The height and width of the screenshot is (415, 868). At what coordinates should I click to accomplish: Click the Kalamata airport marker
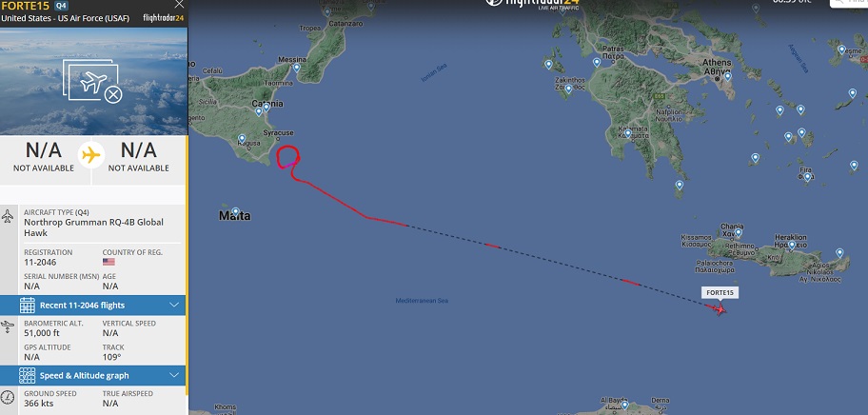(627, 133)
